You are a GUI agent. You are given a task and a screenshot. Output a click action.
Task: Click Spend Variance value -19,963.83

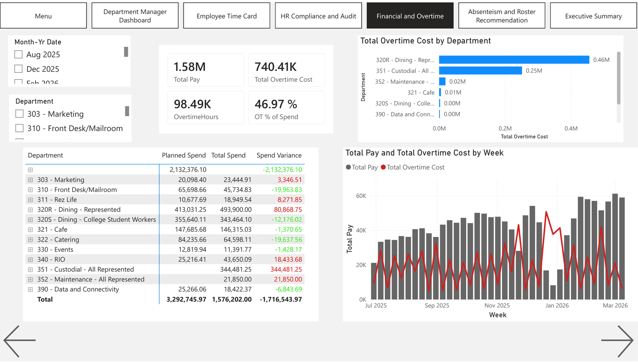(287, 190)
